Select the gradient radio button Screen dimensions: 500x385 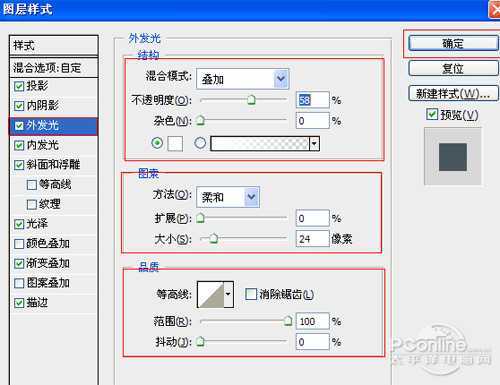click(x=200, y=143)
